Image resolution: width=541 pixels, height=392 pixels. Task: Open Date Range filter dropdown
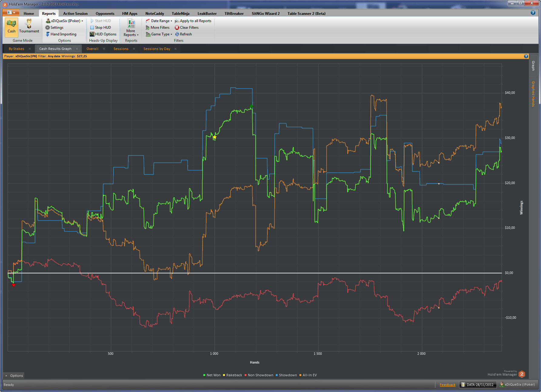159,21
